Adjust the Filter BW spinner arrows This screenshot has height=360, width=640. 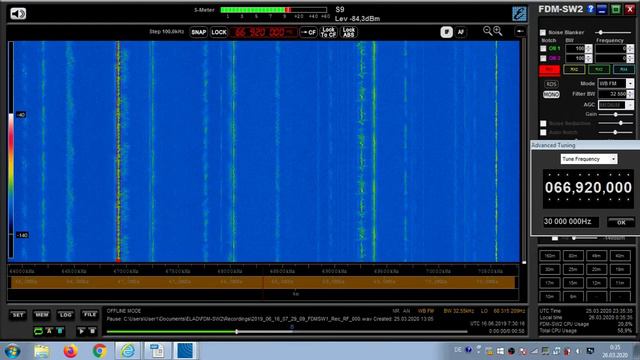click(630, 94)
